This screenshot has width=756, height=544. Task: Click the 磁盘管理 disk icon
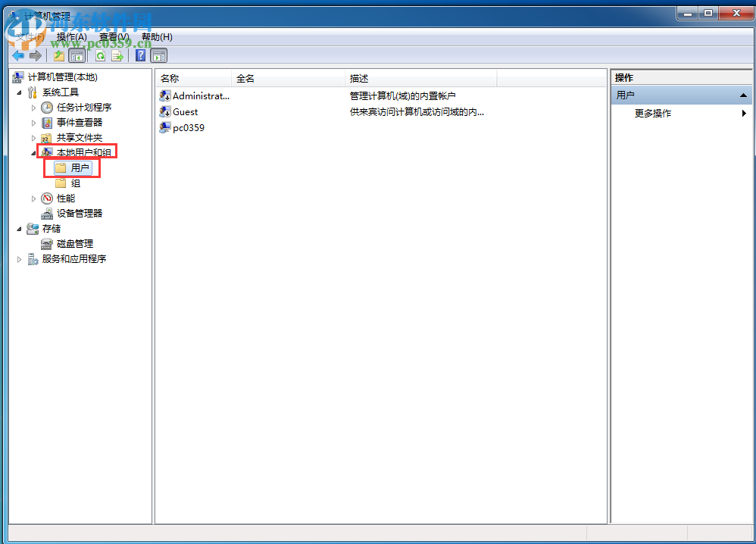47,244
